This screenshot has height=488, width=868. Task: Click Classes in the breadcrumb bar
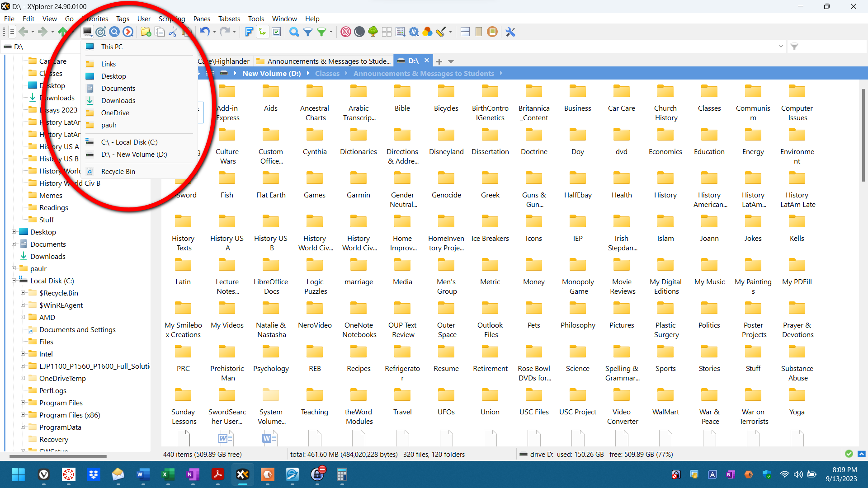327,73
